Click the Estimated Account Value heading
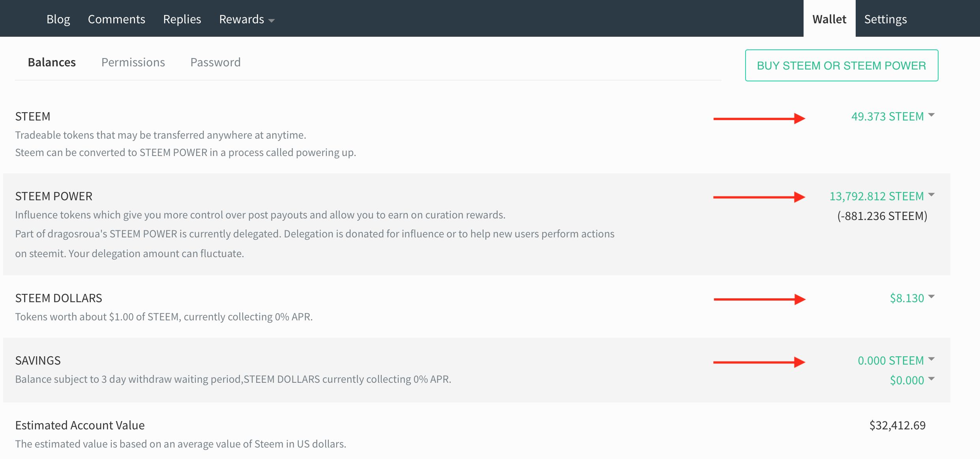980x459 pixels. coord(80,425)
